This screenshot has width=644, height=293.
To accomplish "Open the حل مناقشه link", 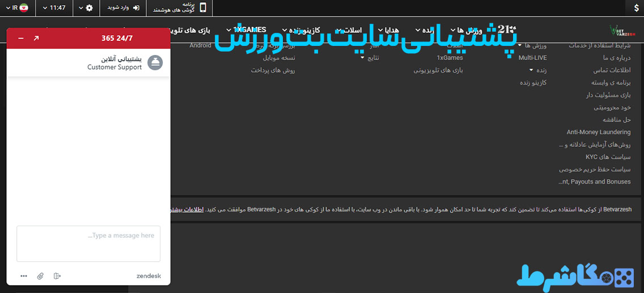I will (x=616, y=120).
